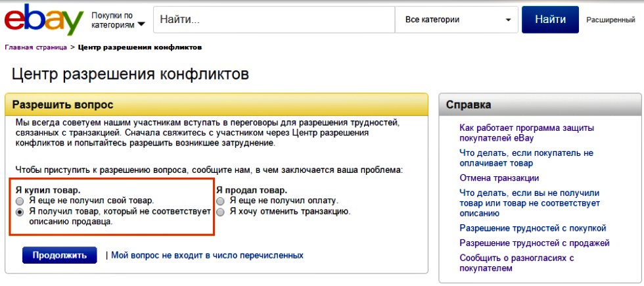Go to Главная страница breadcrumb link

pos(35,47)
